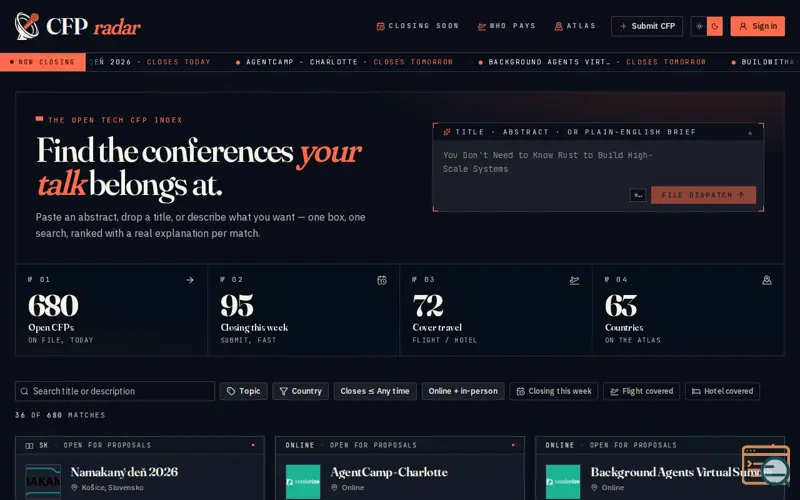Image resolution: width=800 pixels, height=500 pixels.
Task: Click pin icon on Countries card
Action: (x=766, y=280)
